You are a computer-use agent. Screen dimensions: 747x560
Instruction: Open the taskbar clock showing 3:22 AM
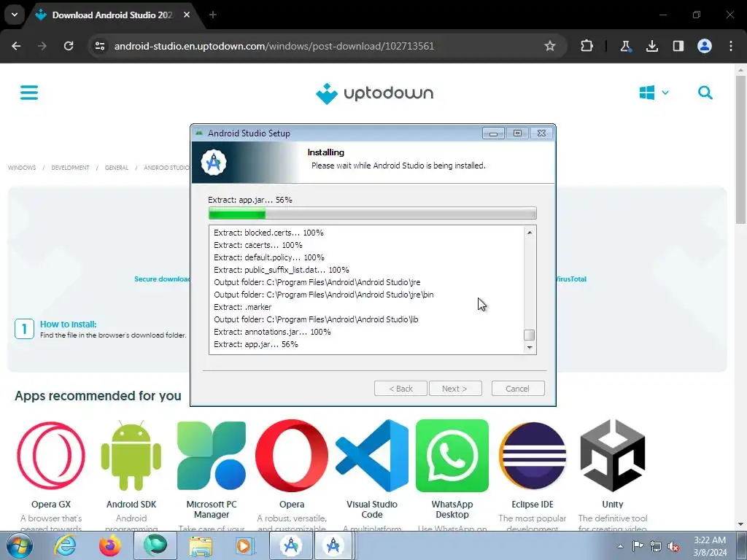tap(710, 546)
